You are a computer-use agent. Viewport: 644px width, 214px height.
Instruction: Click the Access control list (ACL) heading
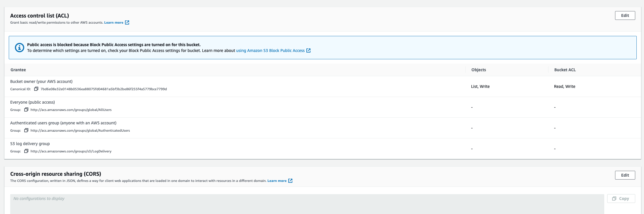[x=39, y=15]
